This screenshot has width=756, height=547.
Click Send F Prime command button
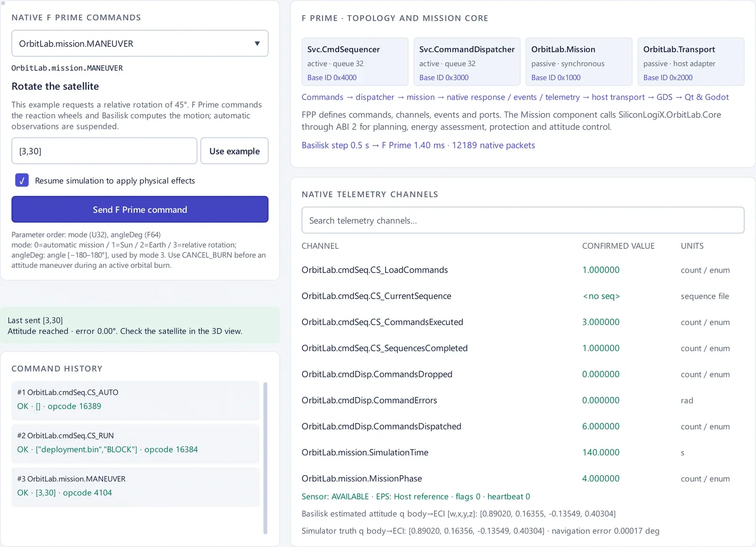click(140, 209)
